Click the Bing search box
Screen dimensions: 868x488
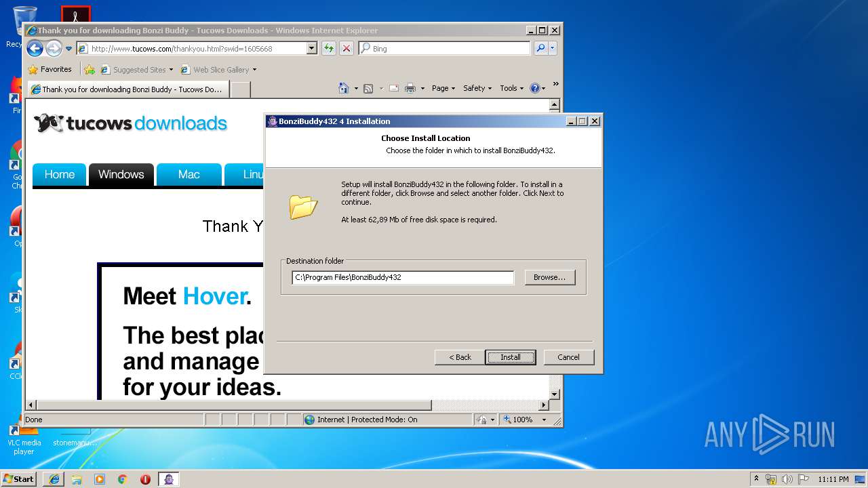coord(444,48)
